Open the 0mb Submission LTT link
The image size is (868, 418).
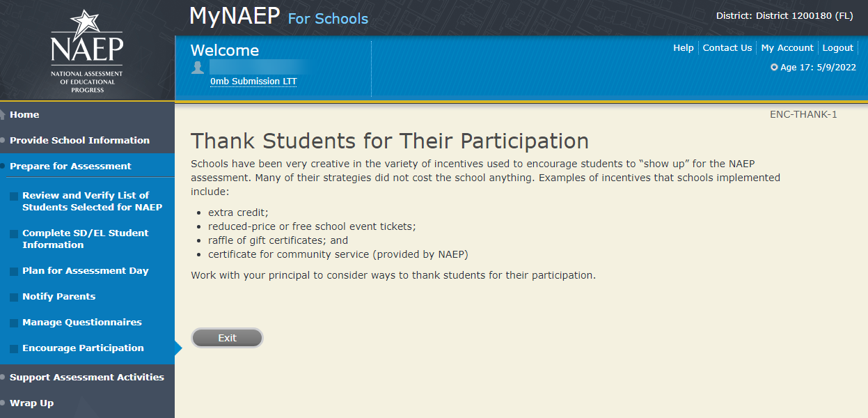tap(253, 82)
